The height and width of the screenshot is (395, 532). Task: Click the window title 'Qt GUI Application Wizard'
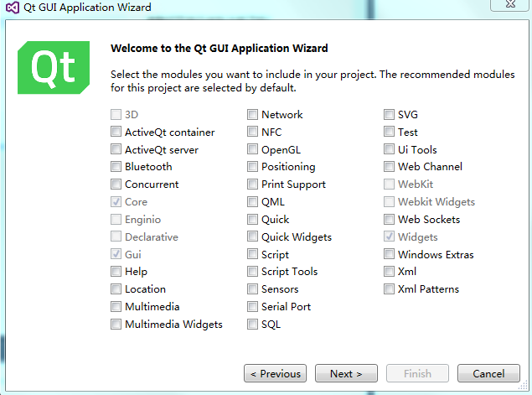87,8
